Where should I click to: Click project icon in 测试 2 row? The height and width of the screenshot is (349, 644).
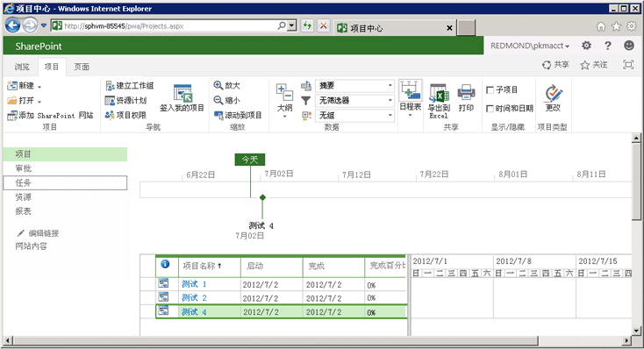163,297
